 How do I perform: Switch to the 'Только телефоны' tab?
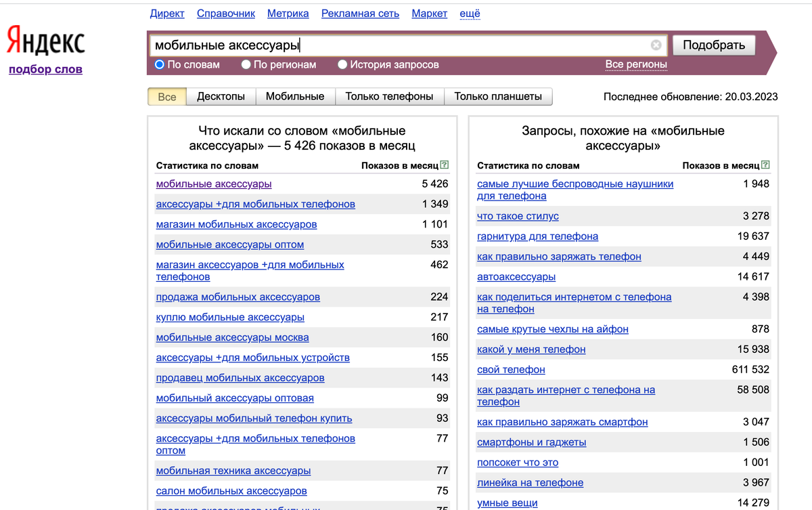click(389, 97)
